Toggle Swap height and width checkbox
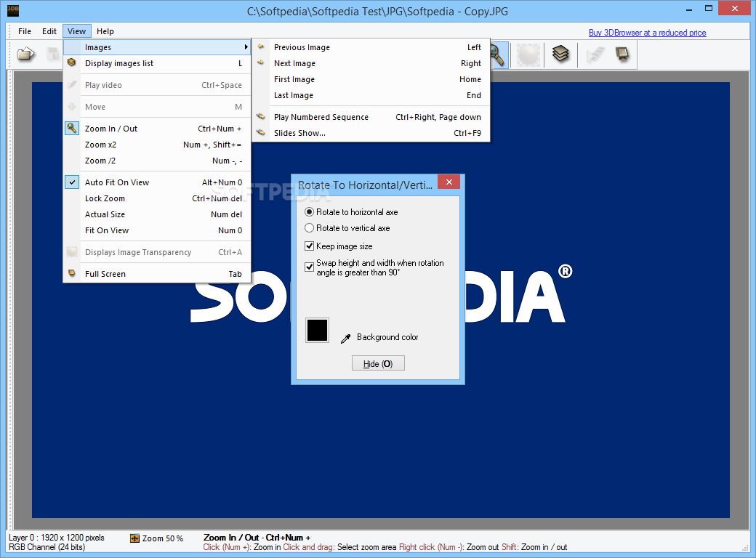This screenshot has width=756, height=558. [x=310, y=267]
